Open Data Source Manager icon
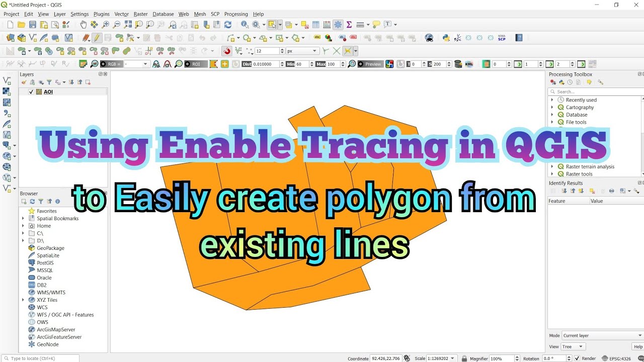 11,38
